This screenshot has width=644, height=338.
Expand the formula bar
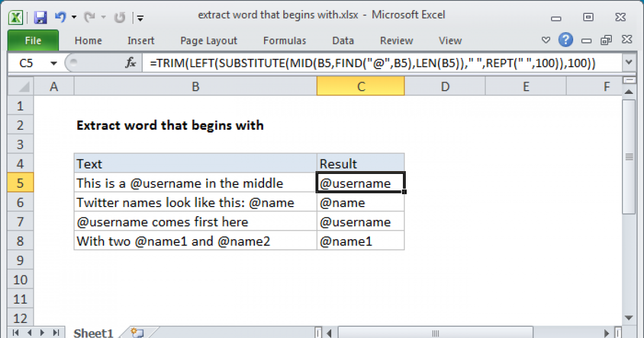pyautogui.click(x=629, y=63)
